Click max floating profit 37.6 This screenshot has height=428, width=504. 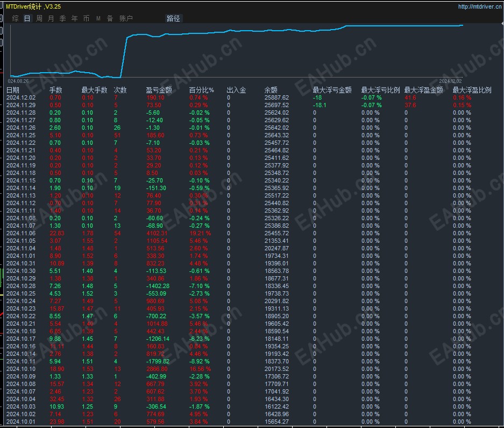point(410,105)
